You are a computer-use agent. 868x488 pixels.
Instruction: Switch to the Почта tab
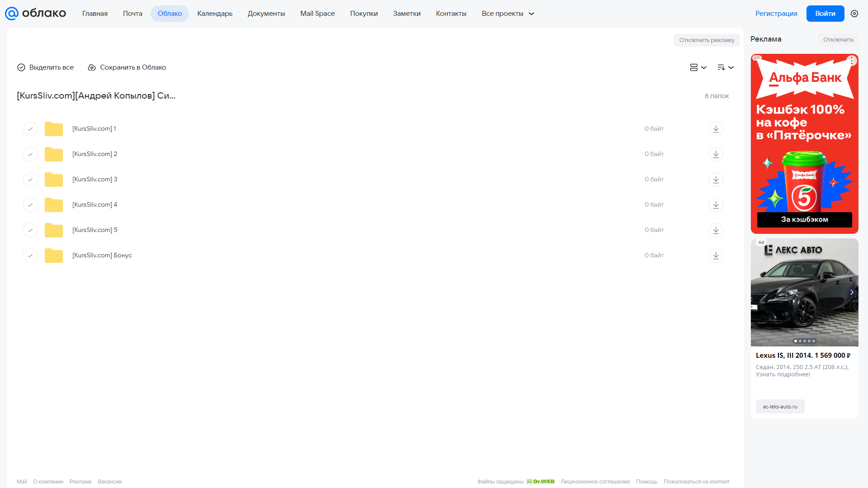click(x=133, y=14)
